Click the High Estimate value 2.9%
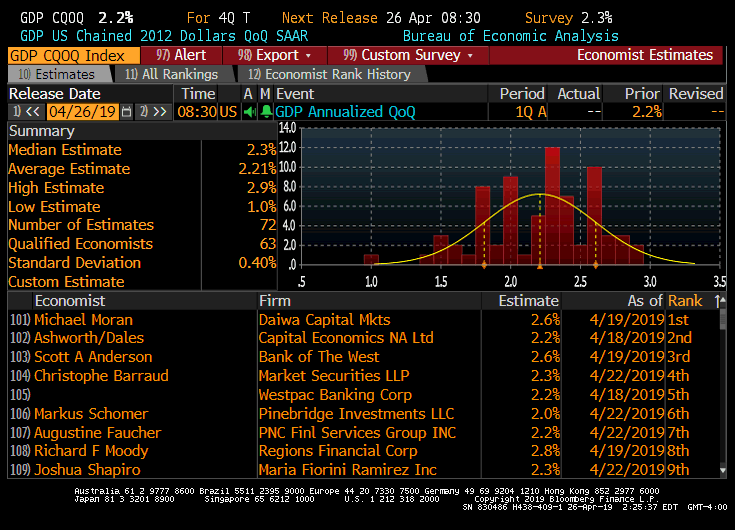735x530 pixels. pos(261,188)
